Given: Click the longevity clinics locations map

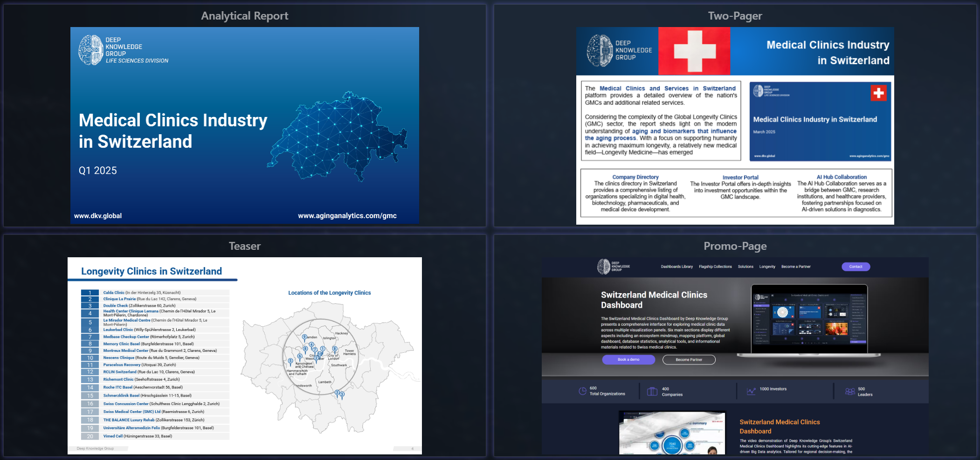Looking at the screenshot, I should [326, 364].
